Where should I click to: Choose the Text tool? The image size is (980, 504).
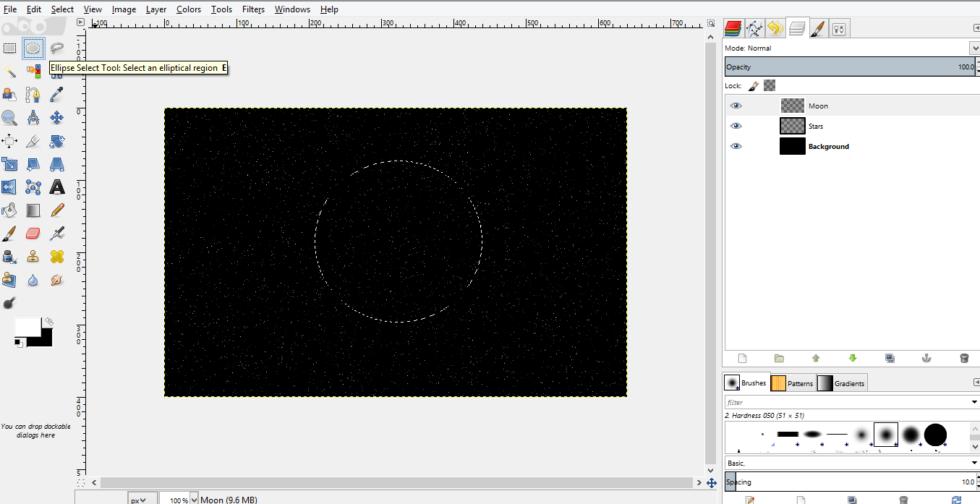pos(56,187)
